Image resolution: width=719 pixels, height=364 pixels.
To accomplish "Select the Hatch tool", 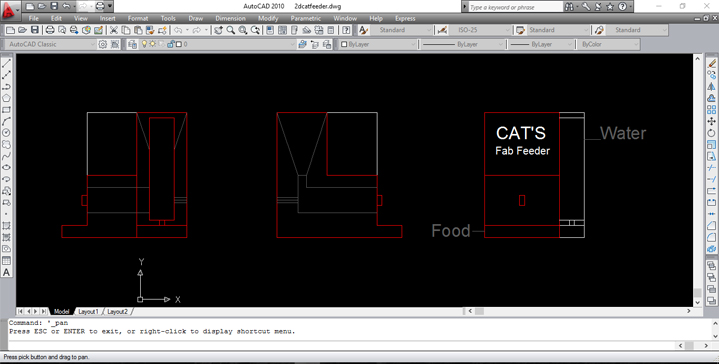I will click(x=6, y=226).
